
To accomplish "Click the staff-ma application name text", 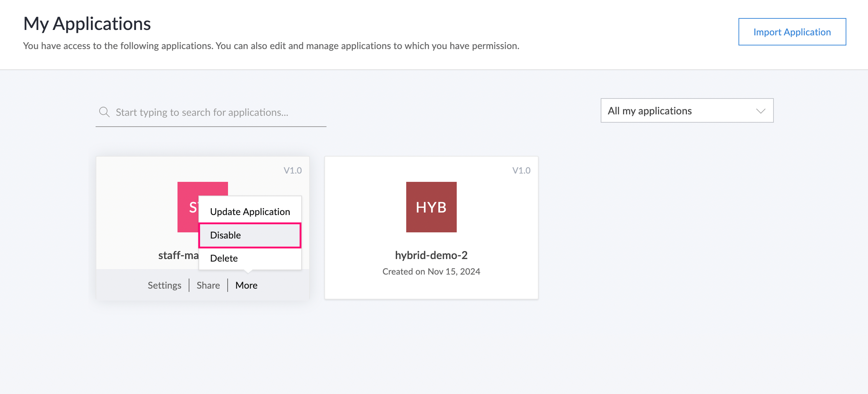I will coord(178,255).
